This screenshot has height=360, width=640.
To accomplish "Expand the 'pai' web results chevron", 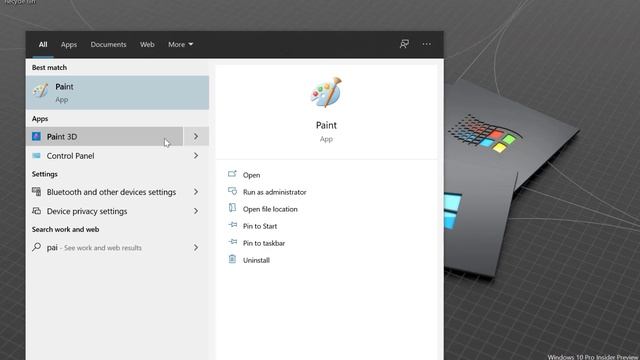I will (196, 248).
